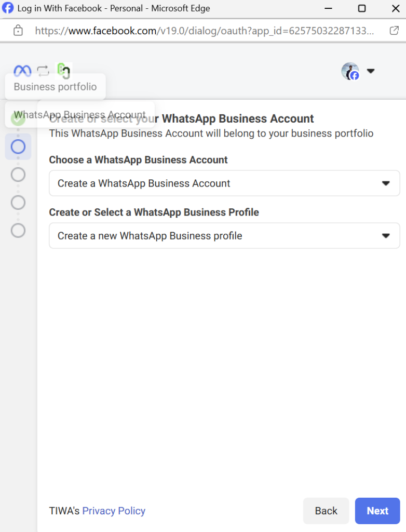Select the current highlighted blue step circle
Screen dimensions: 406x532
pos(18,147)
